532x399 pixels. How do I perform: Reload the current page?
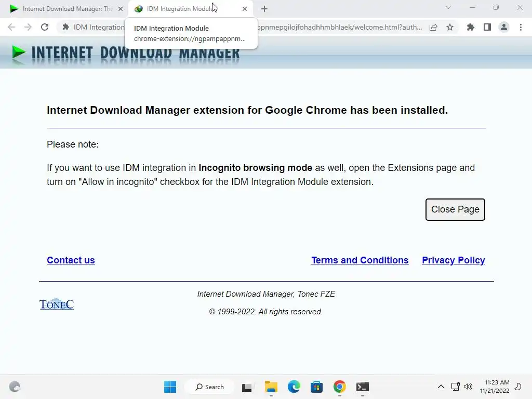[45, 27]
